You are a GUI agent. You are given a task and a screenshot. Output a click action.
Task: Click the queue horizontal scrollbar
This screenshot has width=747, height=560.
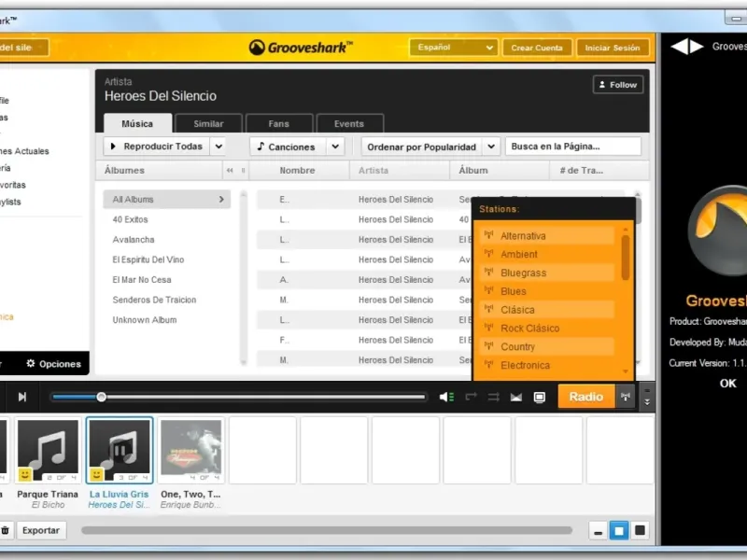click(x=326, y=530)
